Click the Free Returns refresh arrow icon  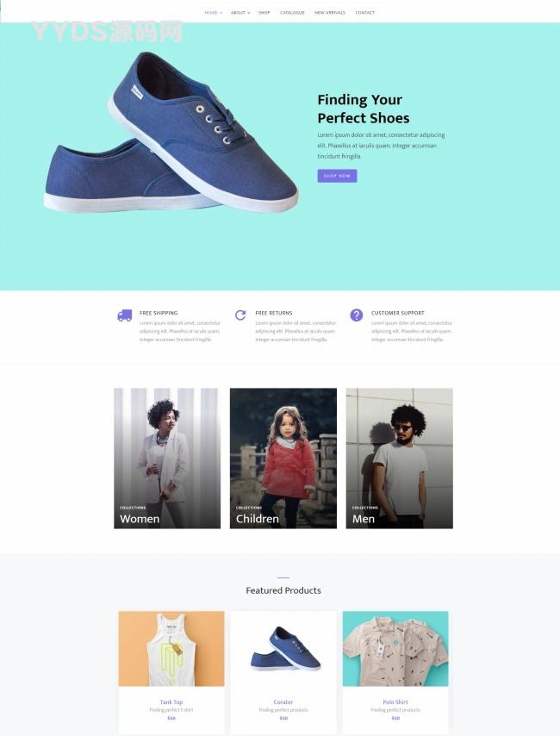coord(240,315)
